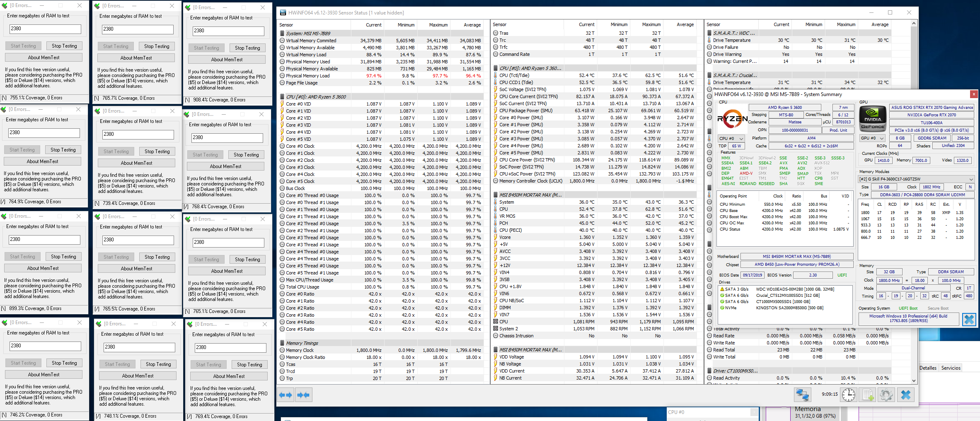The width and height of the screenshot is (980, 421).
Task: Select the Command Rate sensor row
Action: tap(594, 54)
